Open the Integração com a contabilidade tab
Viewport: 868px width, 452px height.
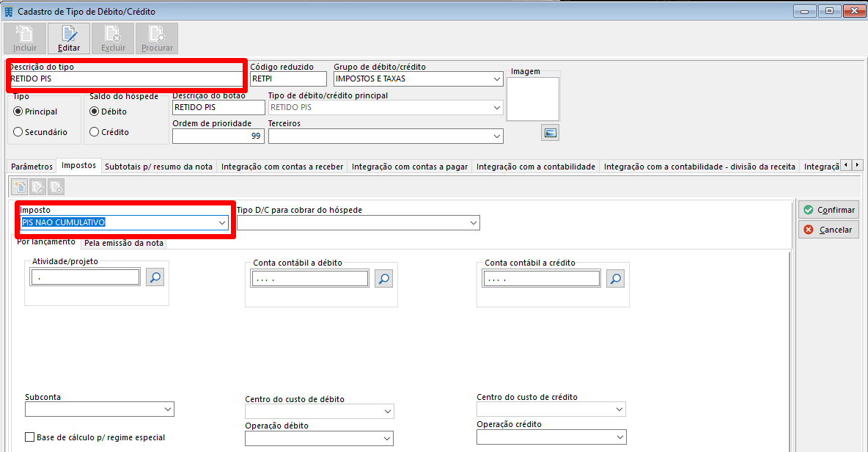(x=536, y=166)
